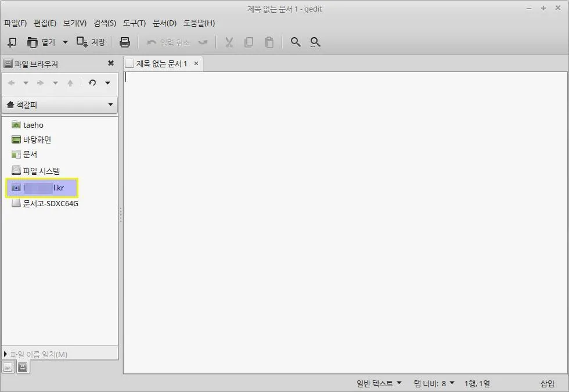
Task: Open the find tool magnifier
Action: click(295, 42)
